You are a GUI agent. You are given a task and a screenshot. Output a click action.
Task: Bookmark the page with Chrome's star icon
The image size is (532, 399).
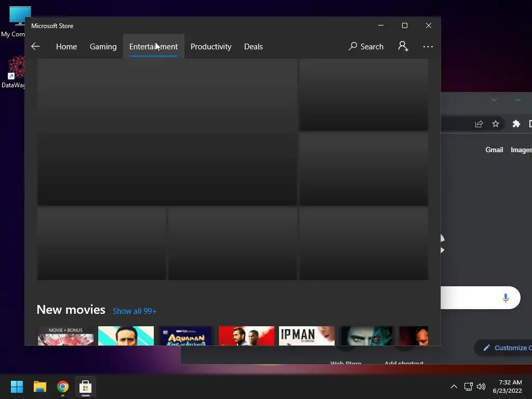[x=495, y=124]
